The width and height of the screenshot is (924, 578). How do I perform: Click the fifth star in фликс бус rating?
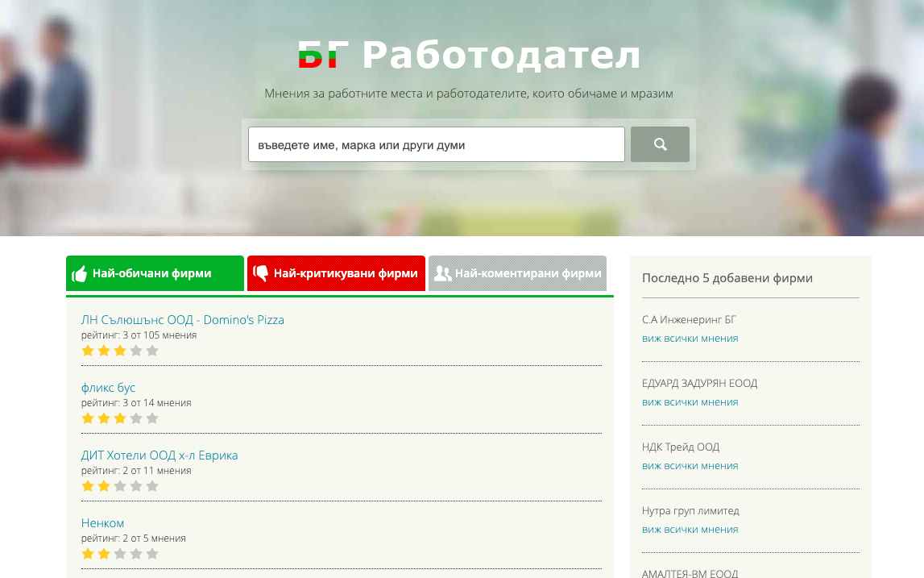(x=151, y=418)
